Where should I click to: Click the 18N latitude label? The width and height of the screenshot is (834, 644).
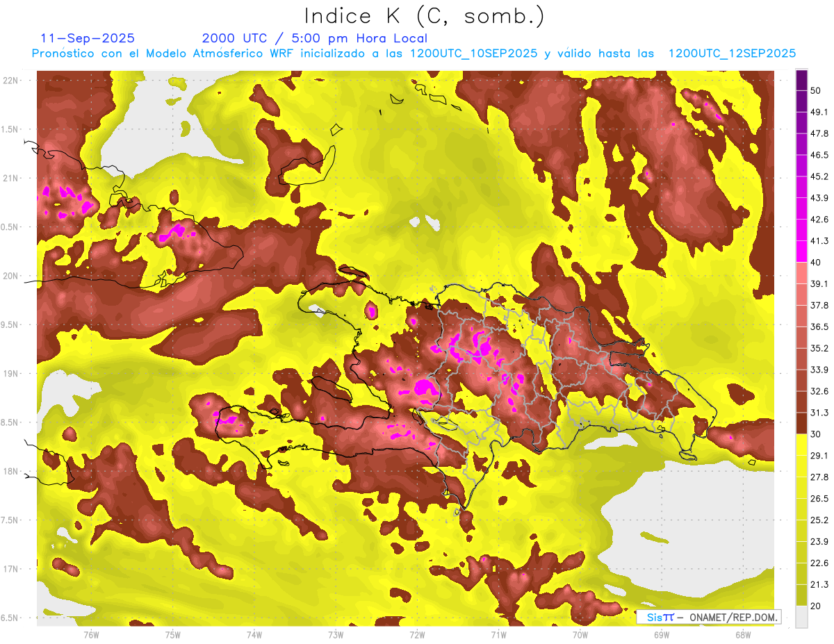[11, 471]
